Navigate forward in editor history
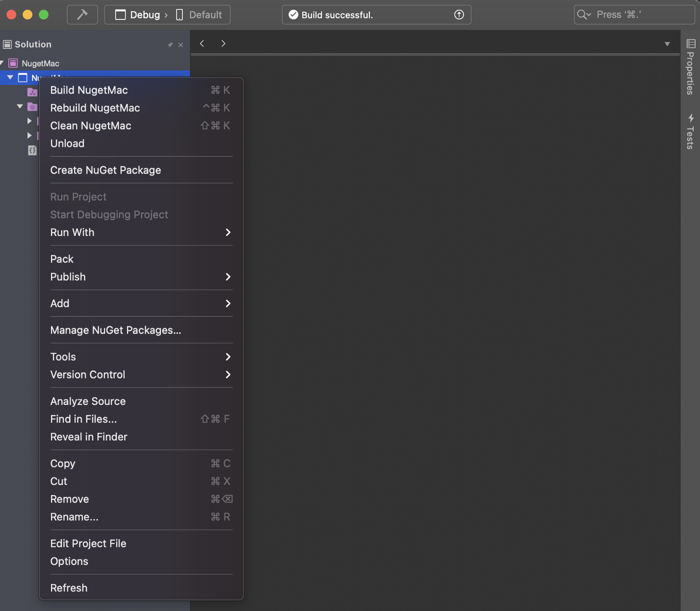Viewport: 700px width, 611px height. pyautogui.click(x=223, y=43)
